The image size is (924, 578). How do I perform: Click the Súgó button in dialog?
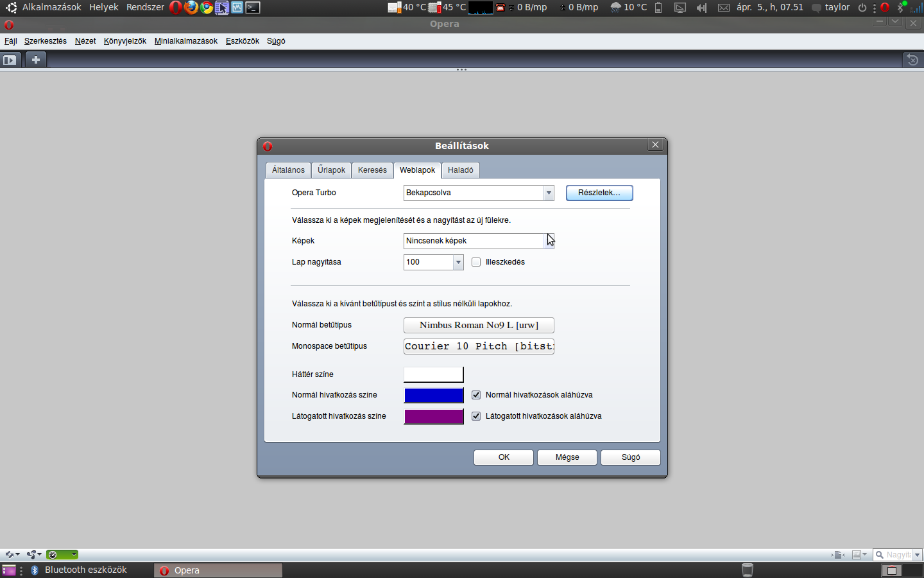point(631,457)
